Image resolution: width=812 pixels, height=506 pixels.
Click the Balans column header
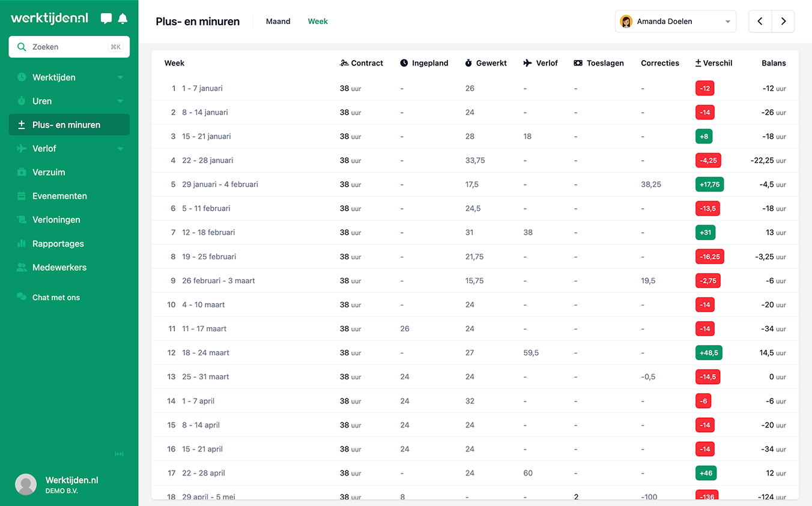point(774,63)
